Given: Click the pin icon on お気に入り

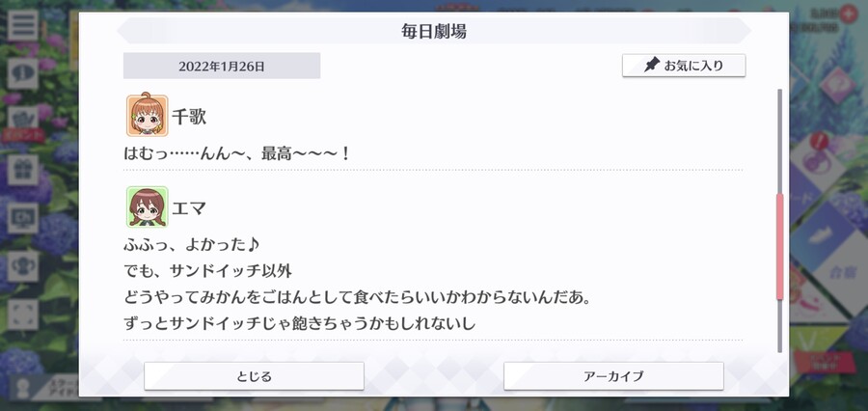Looking at the screenshot, I should (652, 66).
